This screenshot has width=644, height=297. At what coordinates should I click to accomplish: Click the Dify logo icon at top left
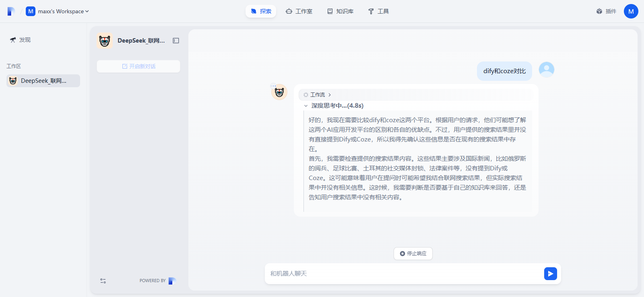coord(11,11)
